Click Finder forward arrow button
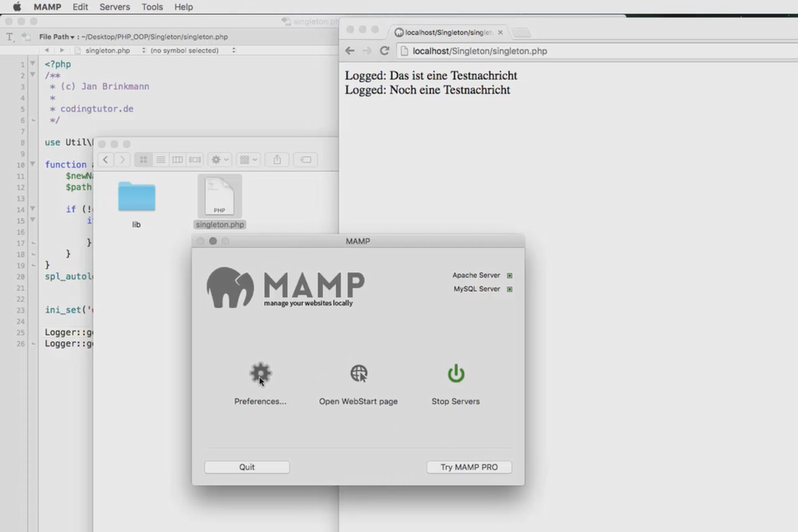 point(122,160)
